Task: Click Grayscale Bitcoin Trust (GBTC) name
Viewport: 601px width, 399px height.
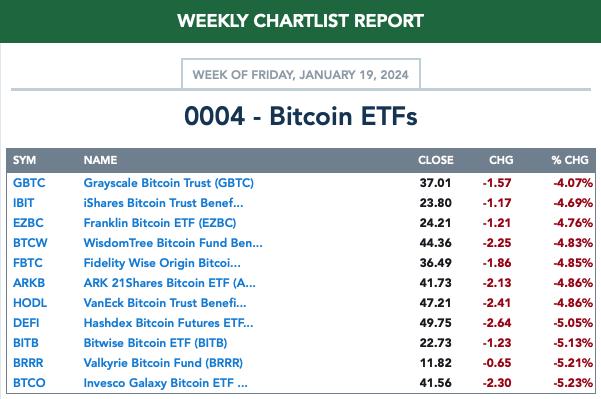Action: [x=169, y=183]
